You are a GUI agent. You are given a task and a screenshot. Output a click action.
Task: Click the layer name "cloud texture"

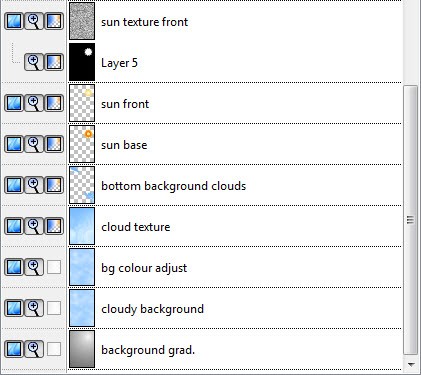click(x=136, y=227)
